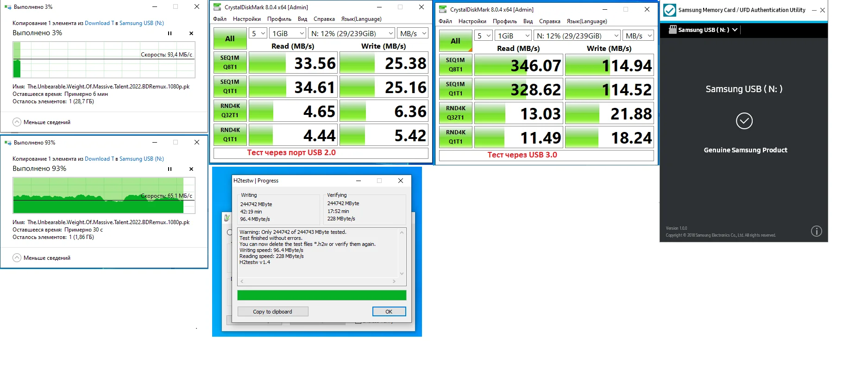868x389 pixels.
Task: Click the 346.07 read result value
Action: [x=519, y=65]
